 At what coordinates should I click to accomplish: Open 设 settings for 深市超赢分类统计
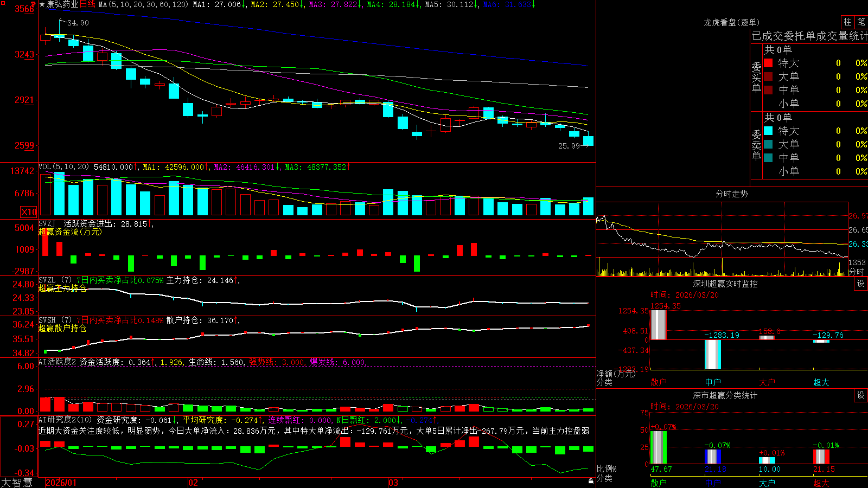(861, 395)
